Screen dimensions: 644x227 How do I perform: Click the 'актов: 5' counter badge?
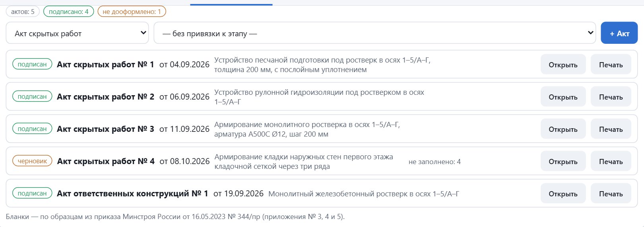pos(23,12)
